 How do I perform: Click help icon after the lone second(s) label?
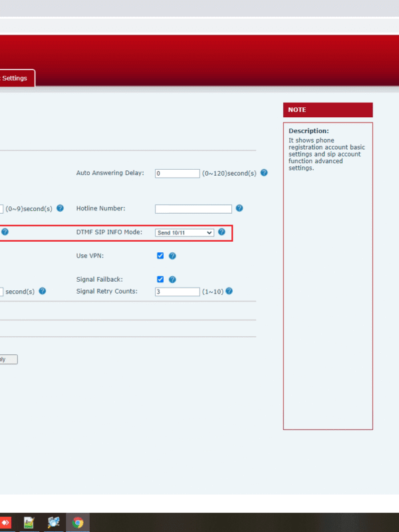[43, 291]
